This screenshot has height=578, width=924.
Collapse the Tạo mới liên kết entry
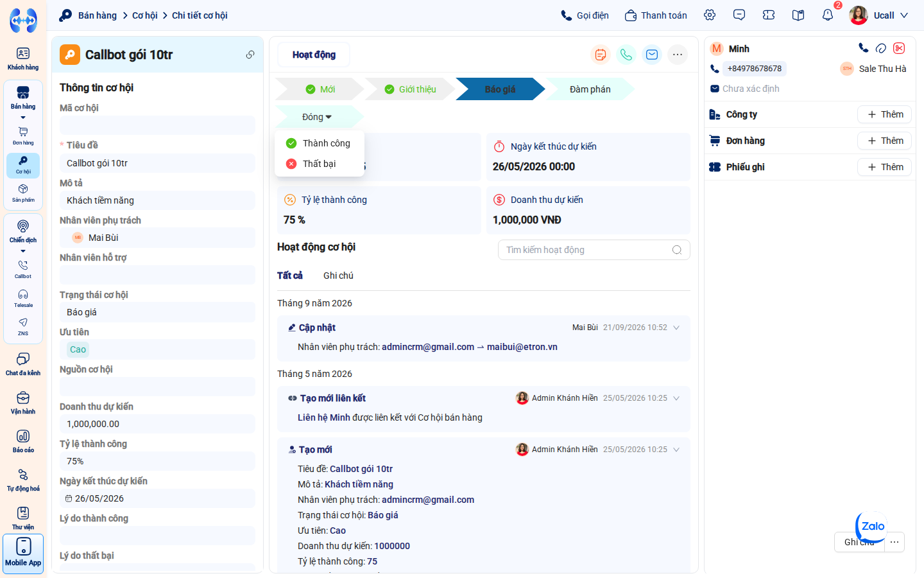click(676, 398)
